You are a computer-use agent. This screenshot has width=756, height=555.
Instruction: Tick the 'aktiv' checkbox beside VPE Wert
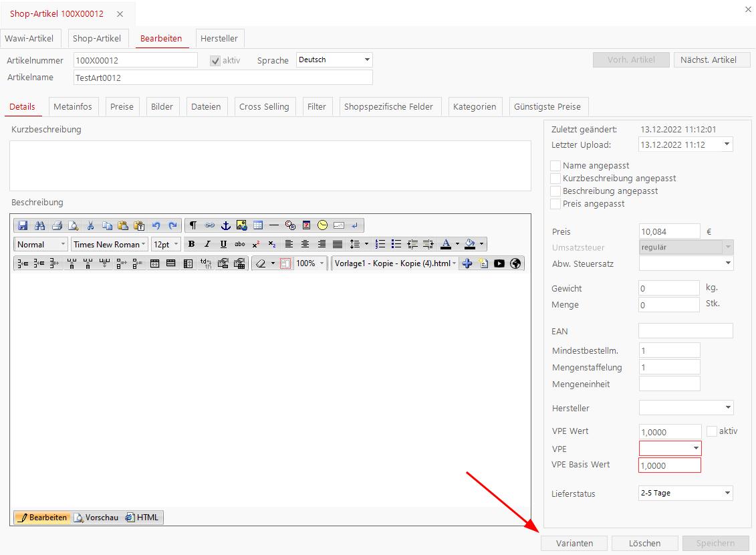tap(712, 431)
